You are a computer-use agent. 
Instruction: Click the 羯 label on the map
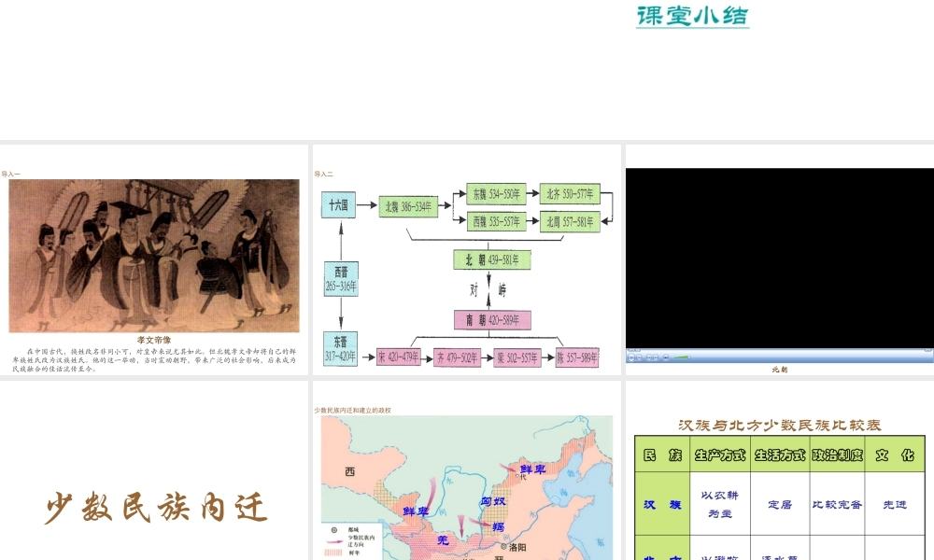click(498, 526)
